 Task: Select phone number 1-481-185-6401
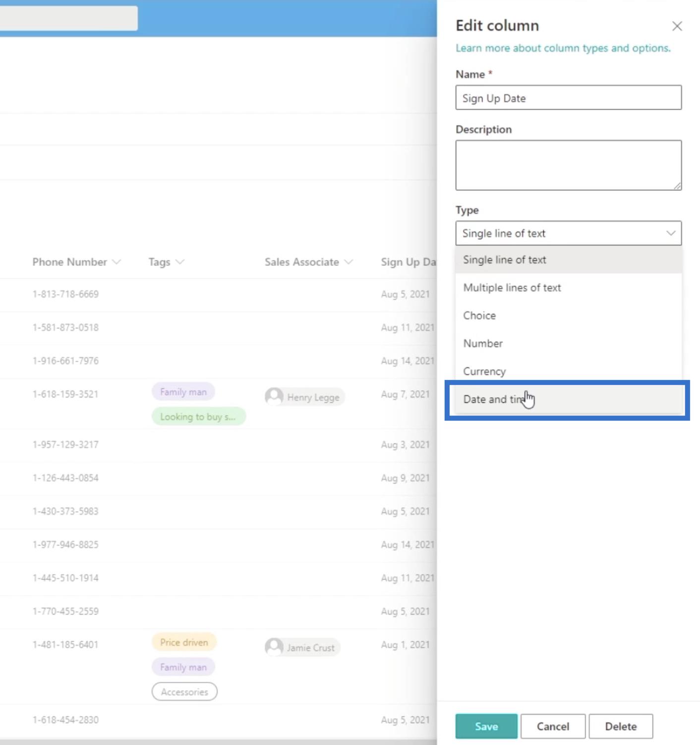pos(65,644)
